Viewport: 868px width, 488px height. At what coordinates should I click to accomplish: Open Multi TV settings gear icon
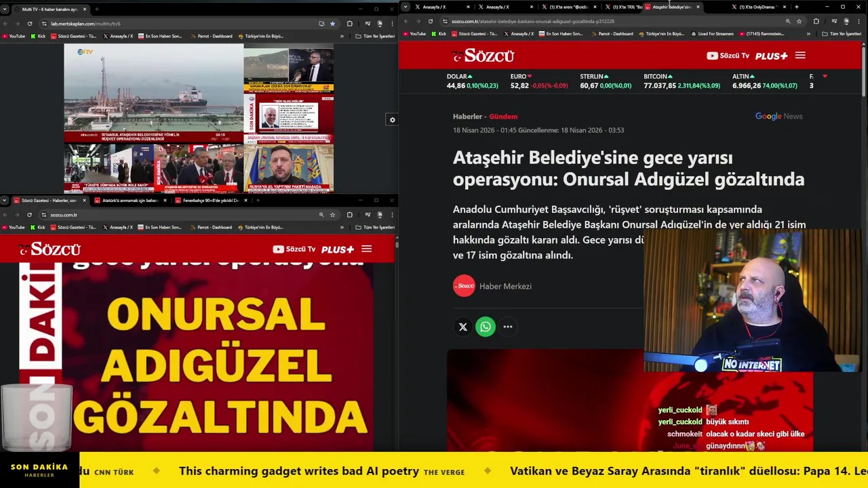coord(392,120)
